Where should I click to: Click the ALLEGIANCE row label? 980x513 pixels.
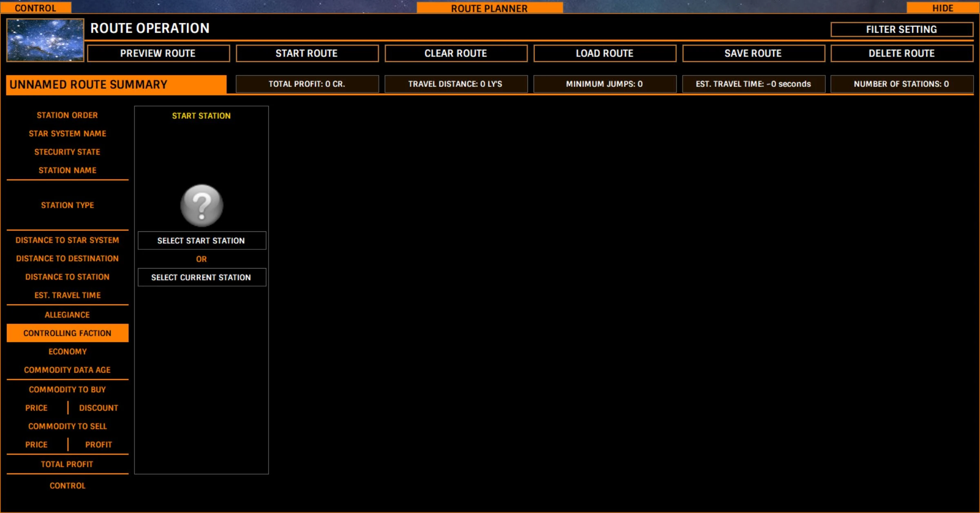(67, 315)
